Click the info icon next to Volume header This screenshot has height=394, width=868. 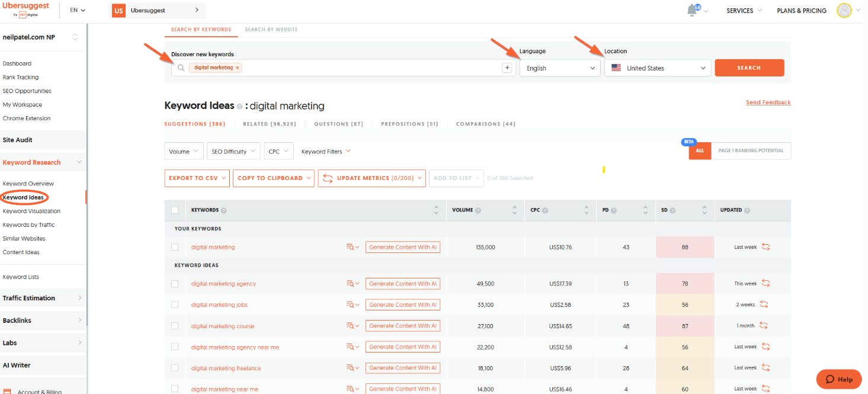pyautogui.click(x=478, y=210)
